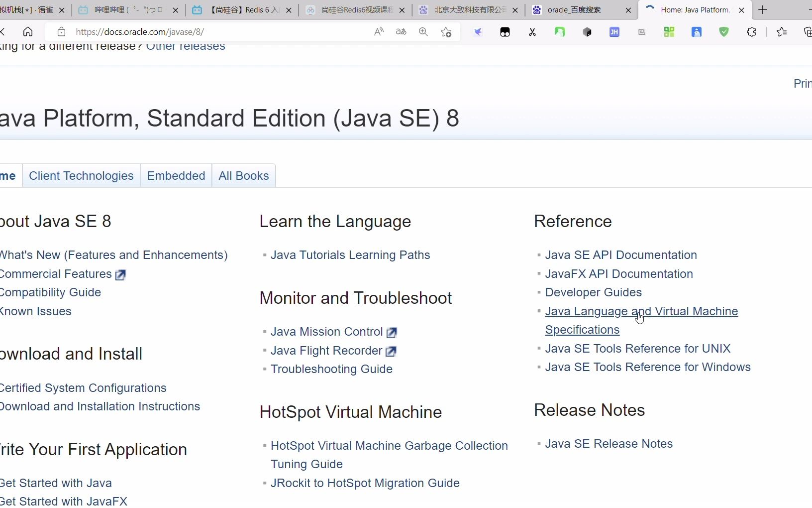The image size is (812, 508).
Task: Open the browser Extensions puzzle icon
Action: [x=751, y=32]
